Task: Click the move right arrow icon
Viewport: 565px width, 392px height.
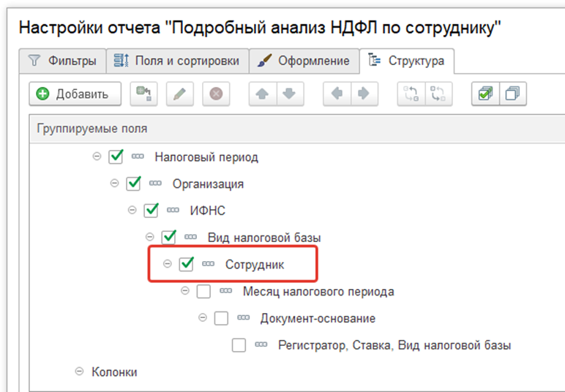Action: [x=364, y=94]
